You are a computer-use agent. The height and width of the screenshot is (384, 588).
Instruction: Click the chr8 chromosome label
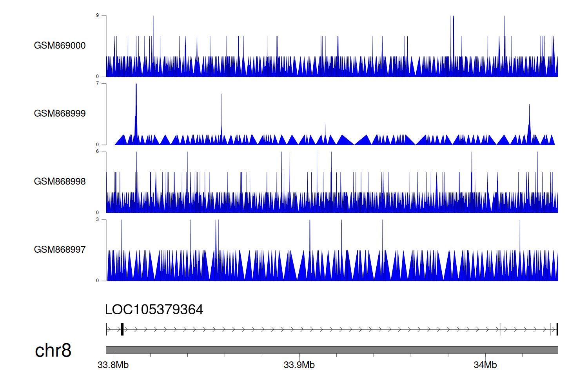tap(53, 350)
